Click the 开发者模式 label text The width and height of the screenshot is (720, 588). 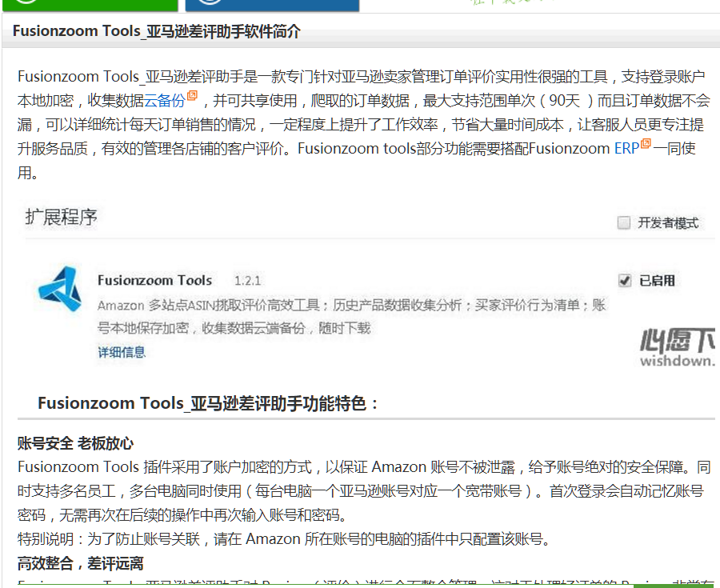tap(668, 223)
